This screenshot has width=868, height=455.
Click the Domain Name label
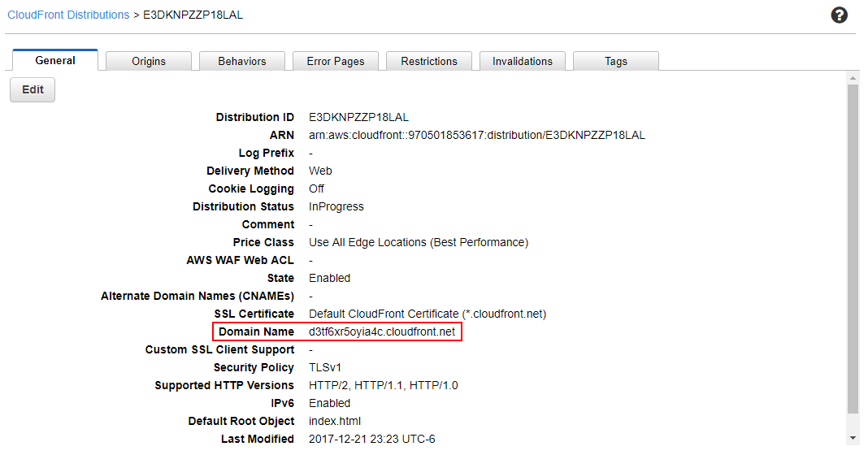(256, 331)
